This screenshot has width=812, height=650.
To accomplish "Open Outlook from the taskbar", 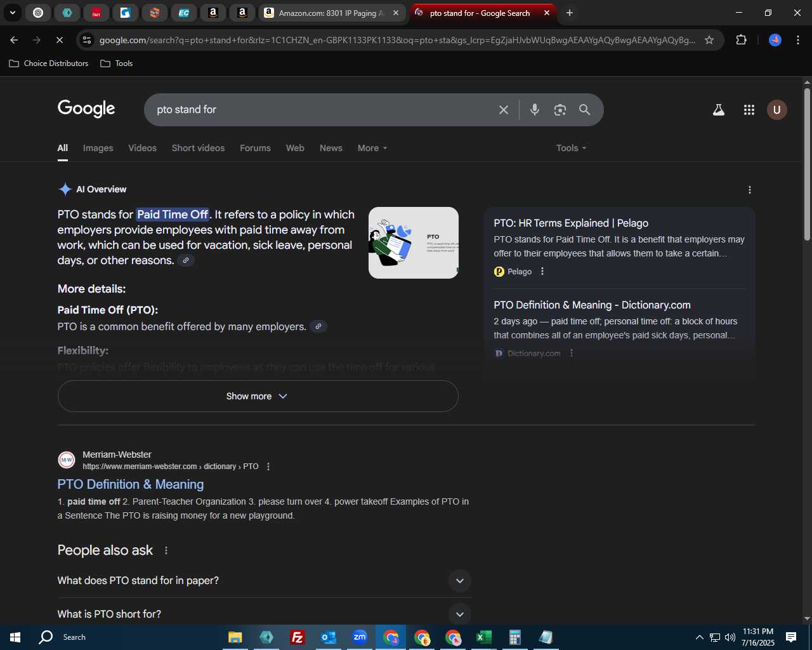I will click(x=328, y=637).
